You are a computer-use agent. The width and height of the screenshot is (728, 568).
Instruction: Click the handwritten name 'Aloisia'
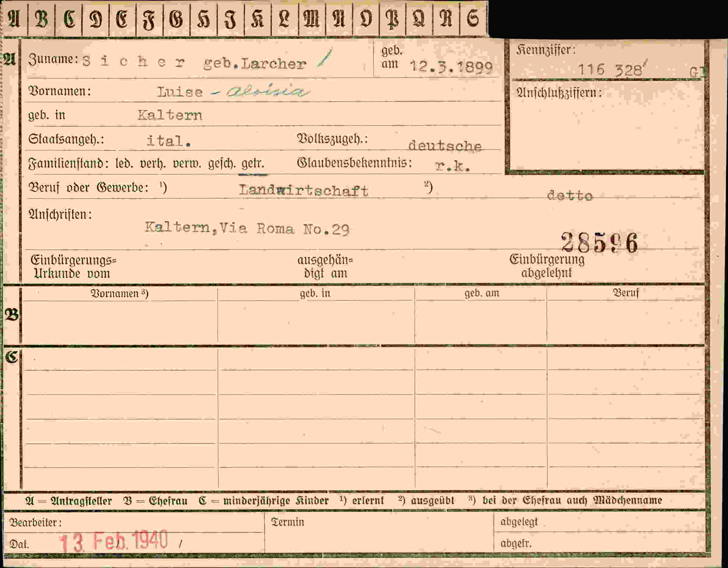[268, 91]
